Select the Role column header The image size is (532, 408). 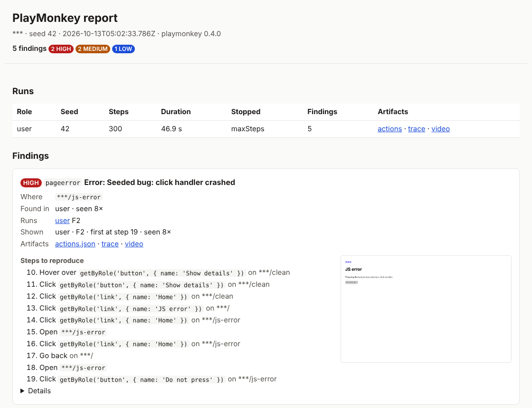coord(24,112)
